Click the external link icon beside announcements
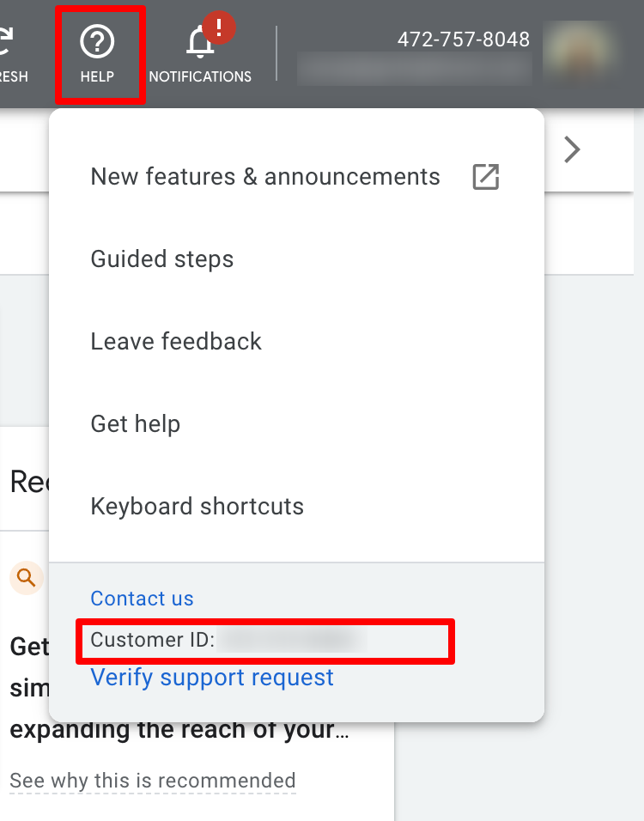This screenshot has height=821, width=644. pyautogui.click(x=486, y=176)
